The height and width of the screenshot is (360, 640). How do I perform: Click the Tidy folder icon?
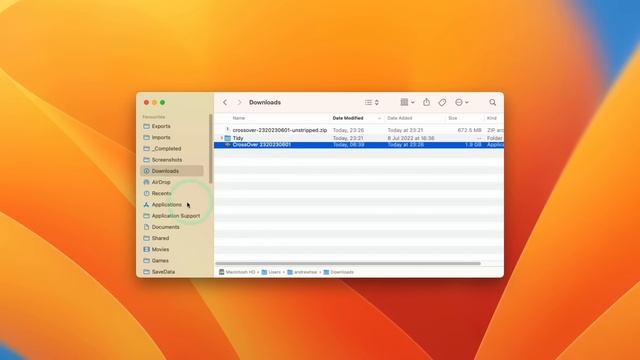click(x=228, y=138)
